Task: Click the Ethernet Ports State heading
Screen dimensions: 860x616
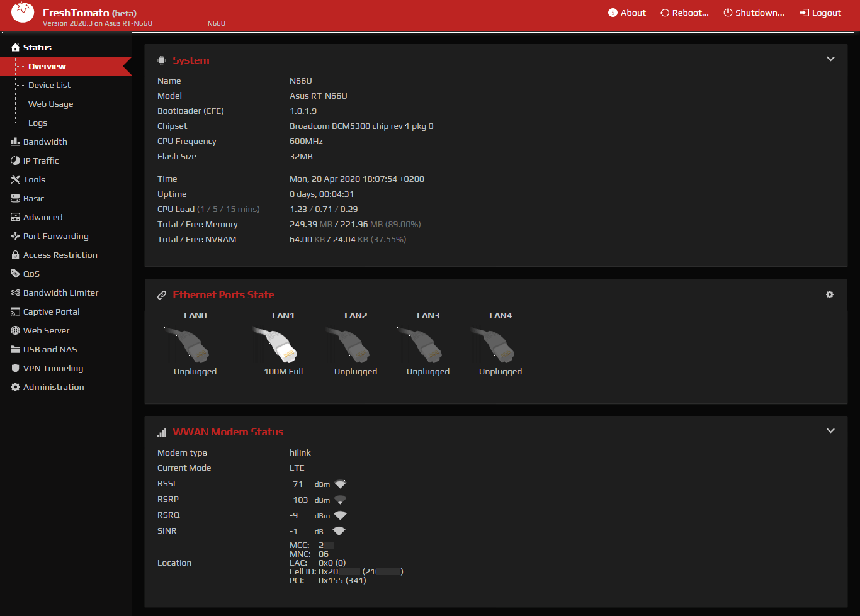Action: point(223,295)
